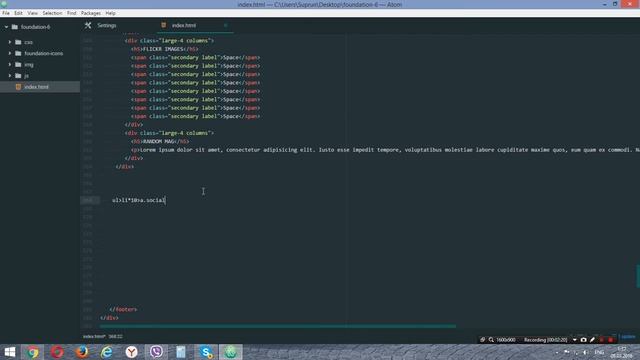Image resolution: width=640 pixels, height=360 pixels.
Task: Switch to the Settings tab
Action: coord(107,25)
